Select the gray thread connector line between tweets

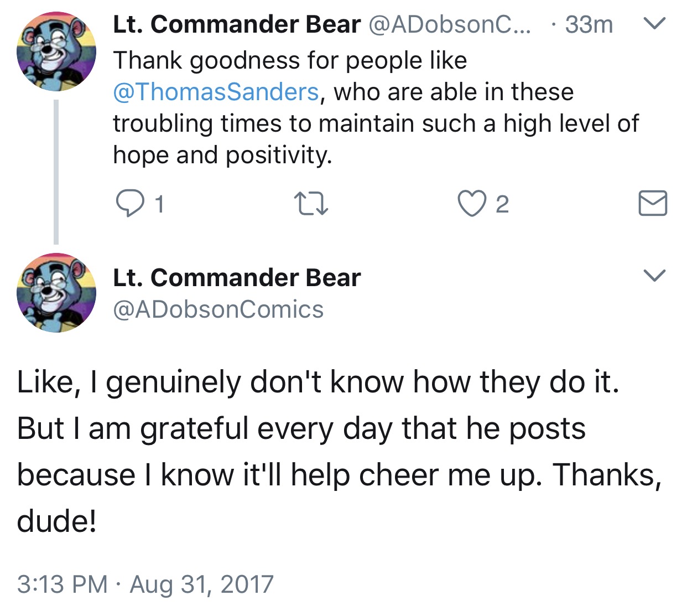pyautogui.click(x=56, y=172)
